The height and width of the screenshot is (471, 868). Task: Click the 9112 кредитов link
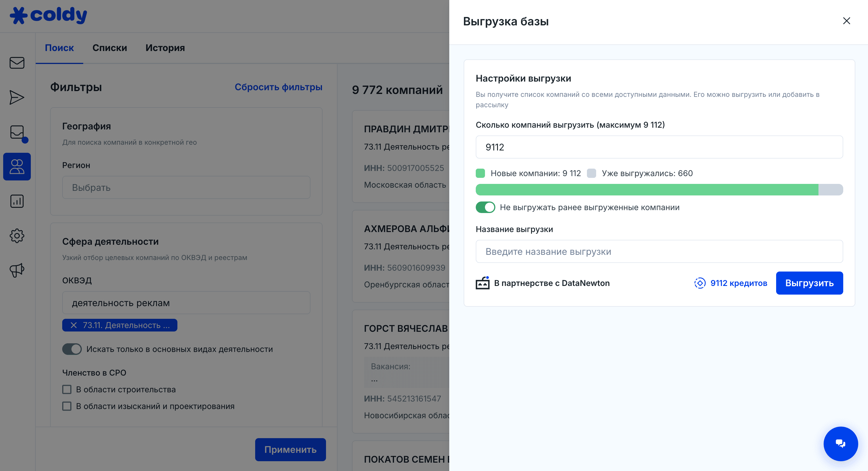(x=739, y=283)
